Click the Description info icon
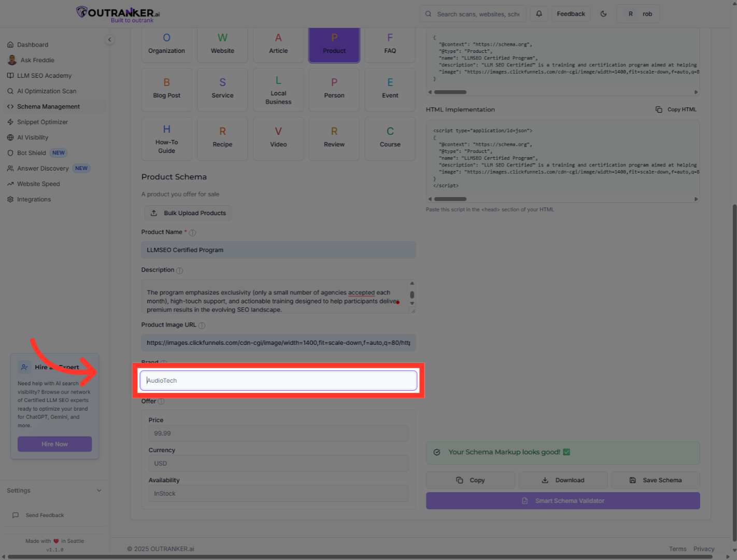This screenshot has height=560, width=737. click(x=180, y=271)
